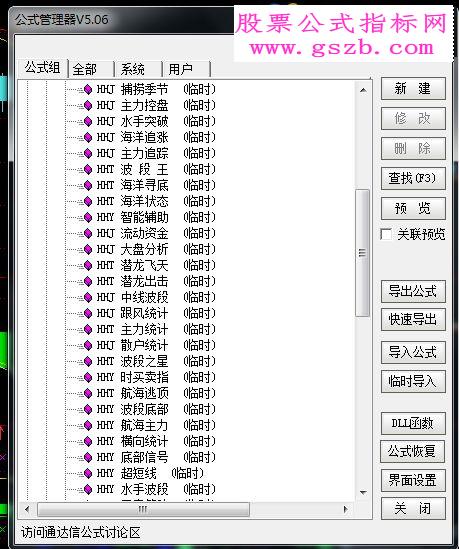The width and height of the screenshot is (459, 549).
Task: Click the 临时导入 button
Action: (413, 381)
